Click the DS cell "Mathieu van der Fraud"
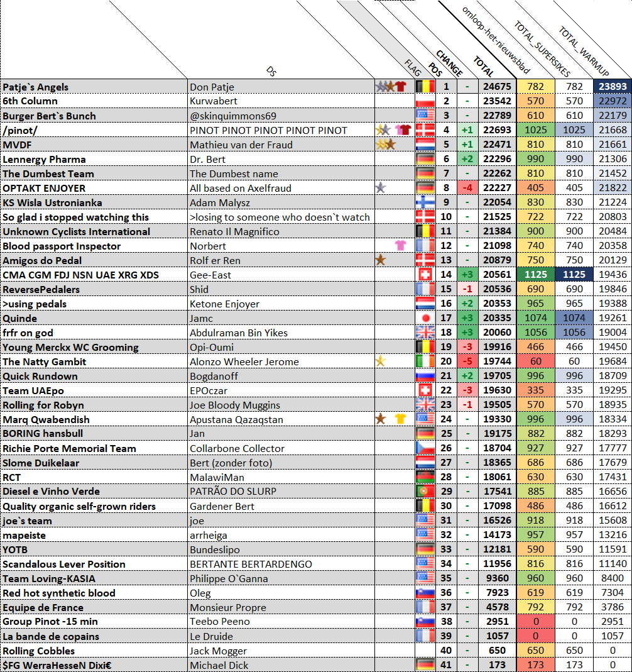Image resolution: width=632 pixels, height=672 pixels. click(x=280, y=145)
